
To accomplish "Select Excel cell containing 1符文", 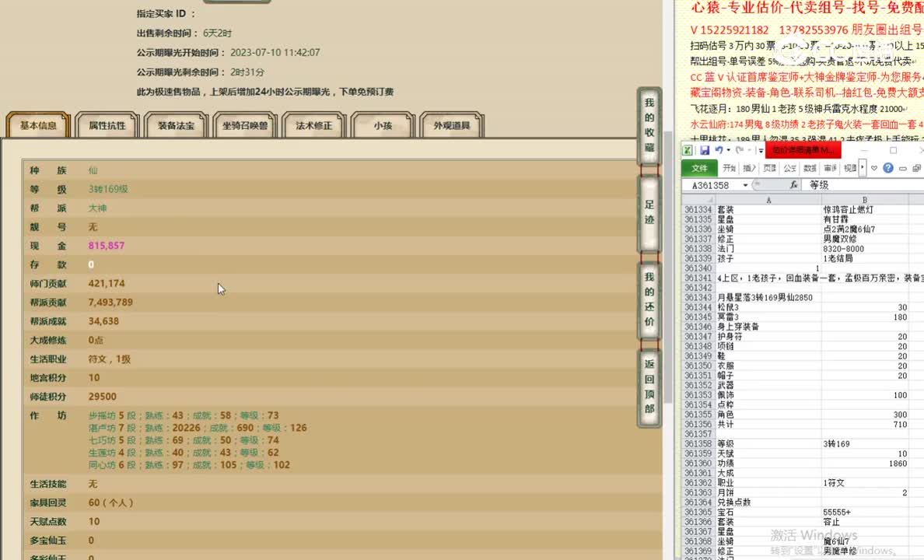I will (864, 483).
